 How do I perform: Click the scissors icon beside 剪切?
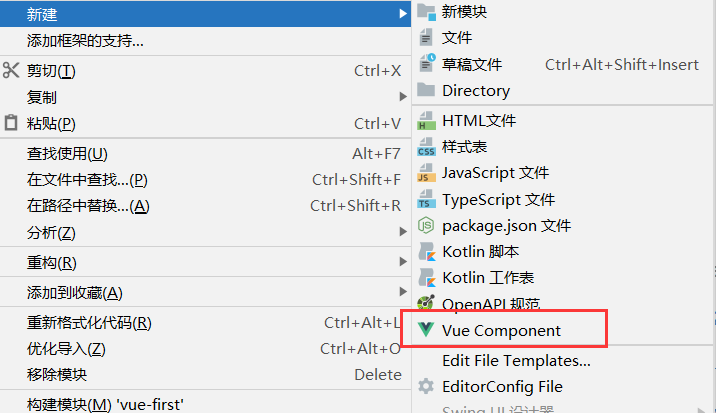point(11,70)
